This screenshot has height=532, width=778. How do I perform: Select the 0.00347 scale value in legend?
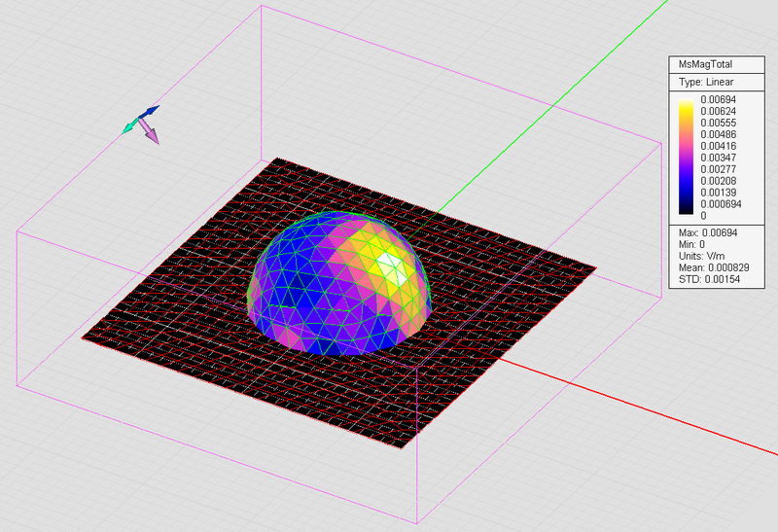coord(718,158)
